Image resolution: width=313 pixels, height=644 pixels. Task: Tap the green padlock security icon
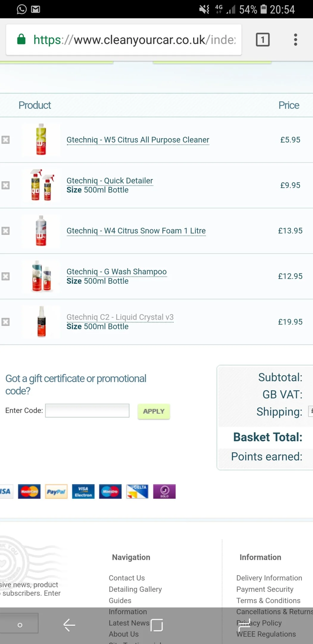(x=21, y=39)
